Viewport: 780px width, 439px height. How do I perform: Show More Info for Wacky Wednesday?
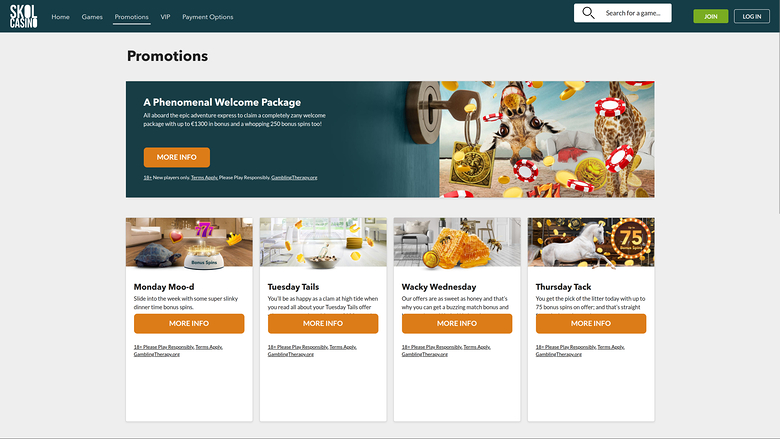click(x=457, y=323)
